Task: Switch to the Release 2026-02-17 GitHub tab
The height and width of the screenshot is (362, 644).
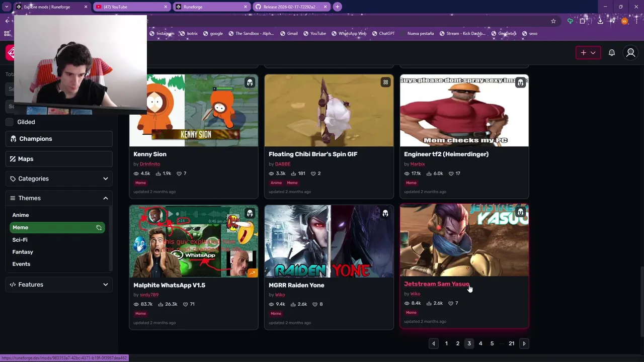Action: [291, 7]
